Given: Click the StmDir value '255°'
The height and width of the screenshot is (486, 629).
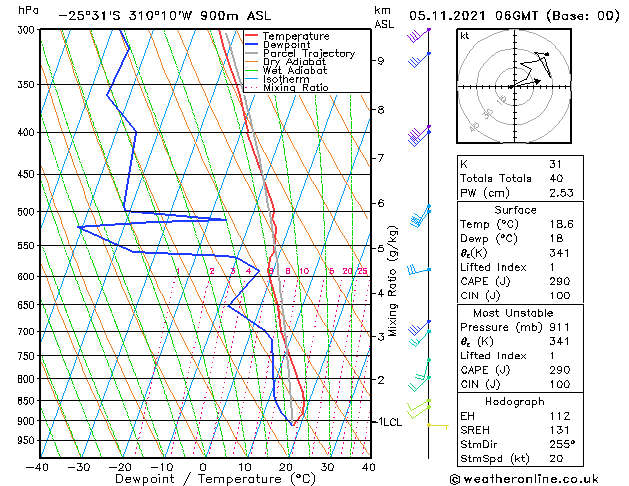Looking at the screenshot, I should click(x=562, y=445).
